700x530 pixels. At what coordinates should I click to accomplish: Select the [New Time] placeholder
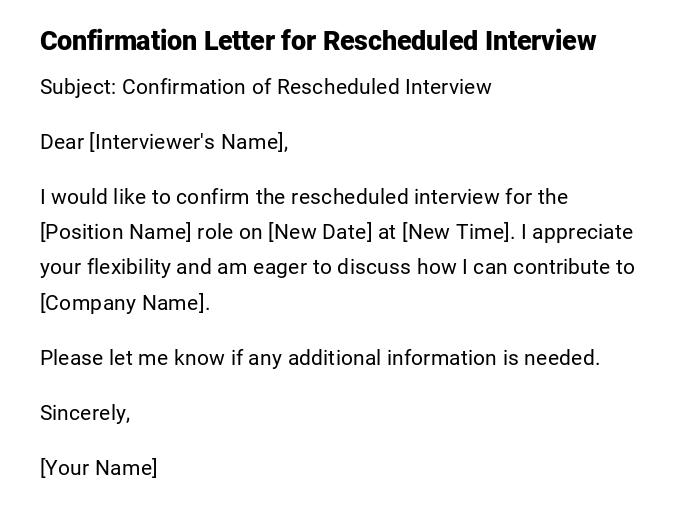click(x=457, y=232)
